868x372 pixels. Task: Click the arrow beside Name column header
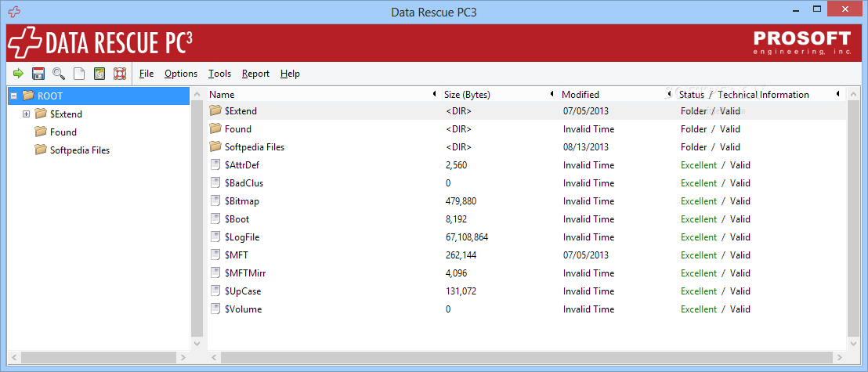[x=434, y=94]
